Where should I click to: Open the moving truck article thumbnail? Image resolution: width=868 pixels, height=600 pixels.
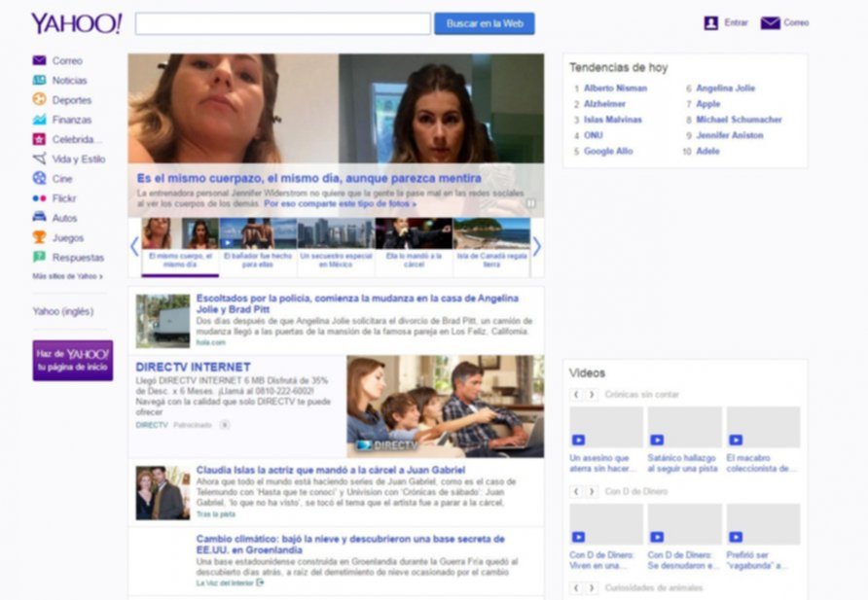pyautogui.click(x=163, y=321)
